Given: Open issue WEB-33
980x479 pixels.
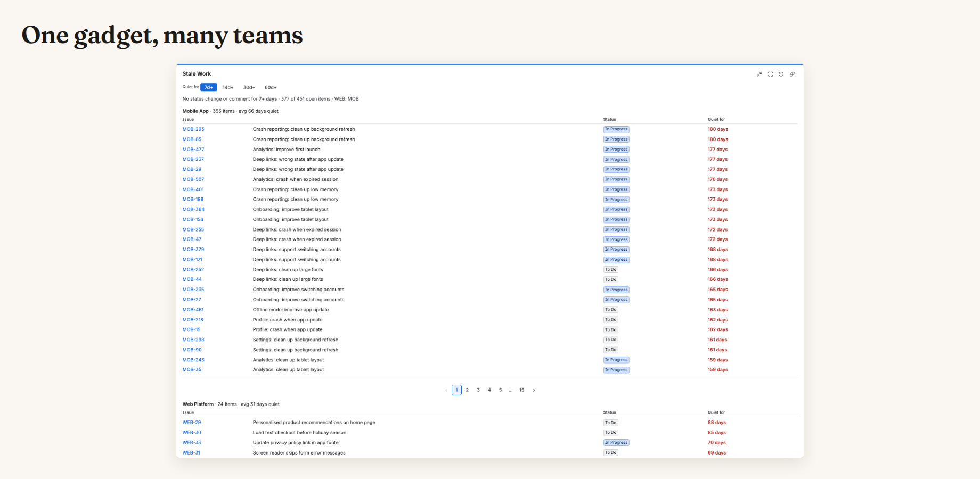Looking at the screenshot, I should [192, 443].
